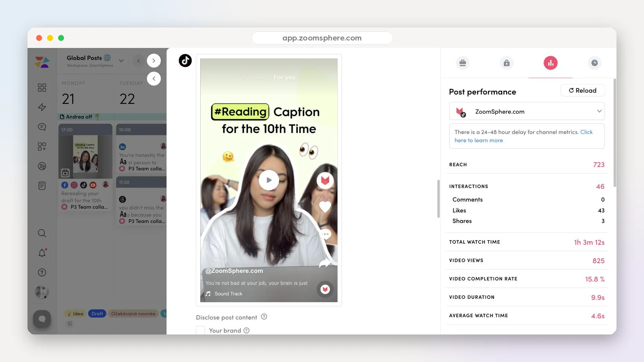Click the share arrow on video preview
Image resolution: width=644 pixels, height=362 pixels.
[x=325, y=263]
